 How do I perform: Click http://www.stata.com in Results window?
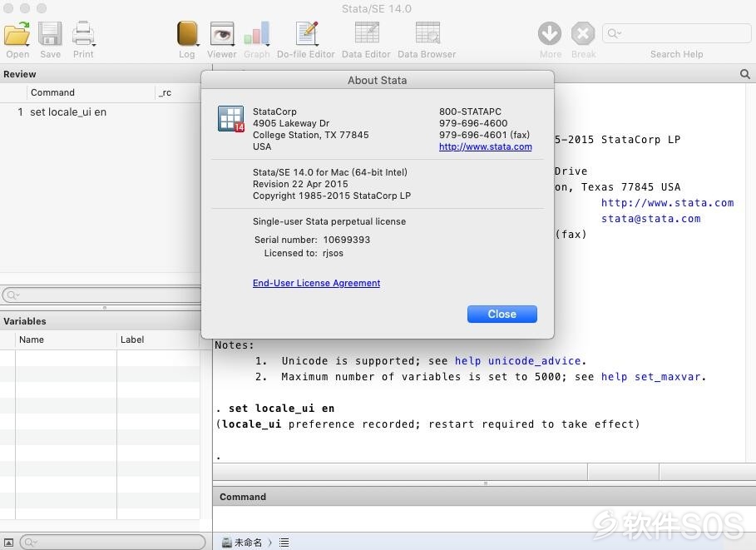coord(667,203)
